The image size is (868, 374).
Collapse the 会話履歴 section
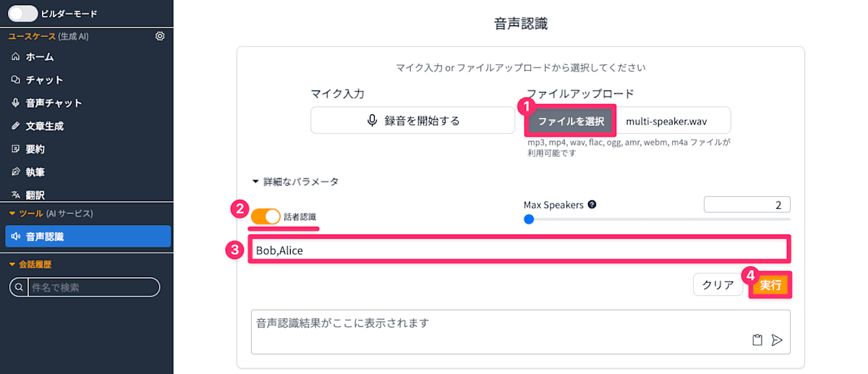point(30,264)
